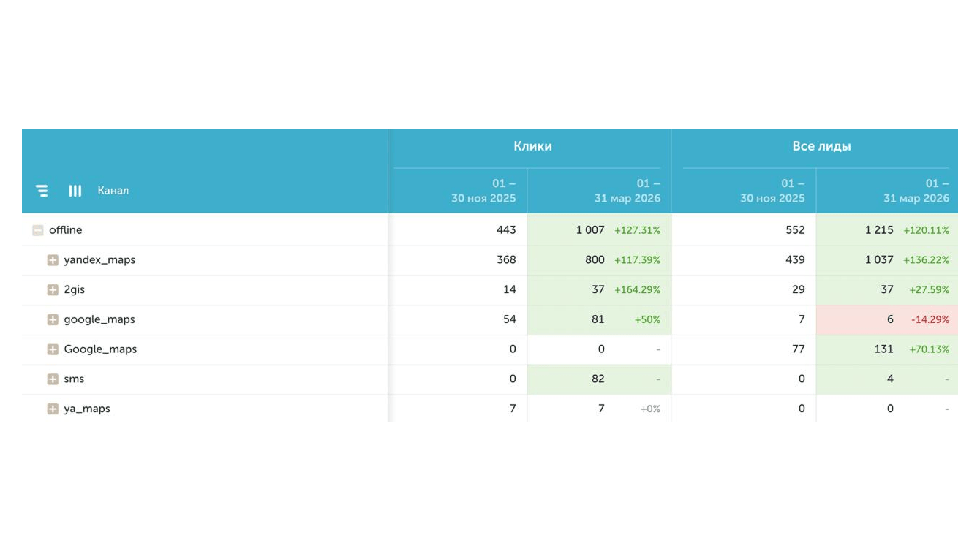Click the yandex_maps channel name
This screenshot has width=980, height=551.
tap(99, 260)
